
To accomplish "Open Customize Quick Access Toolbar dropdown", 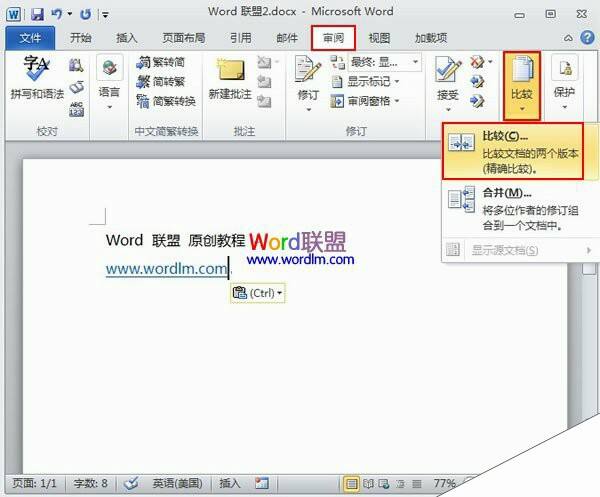I will coord(105,15).
